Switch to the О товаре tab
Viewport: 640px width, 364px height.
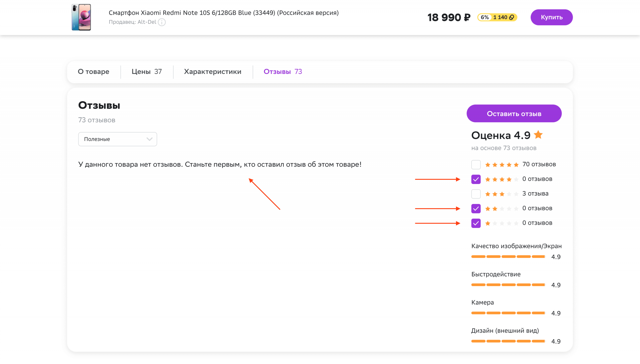[x=93, y=72]
